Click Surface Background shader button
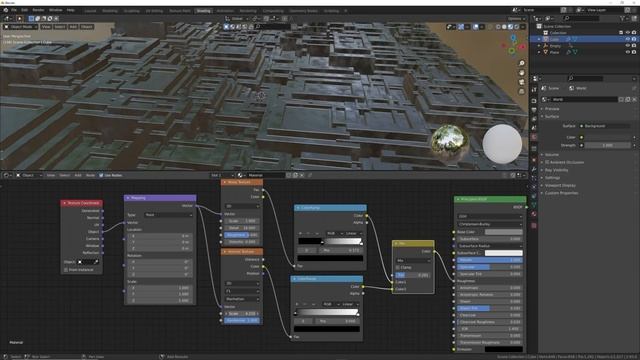 coord(605,126)
